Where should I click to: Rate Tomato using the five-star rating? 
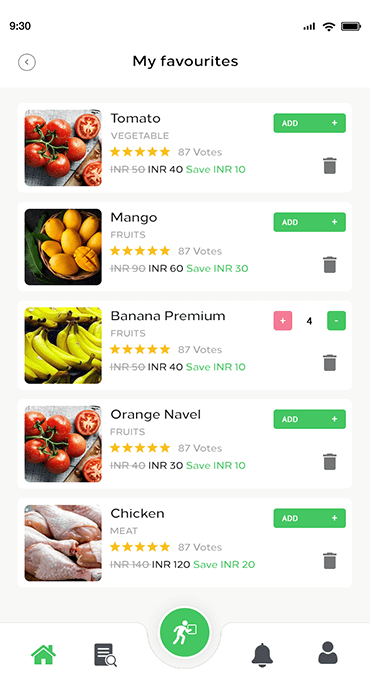[x=140, y=152]
